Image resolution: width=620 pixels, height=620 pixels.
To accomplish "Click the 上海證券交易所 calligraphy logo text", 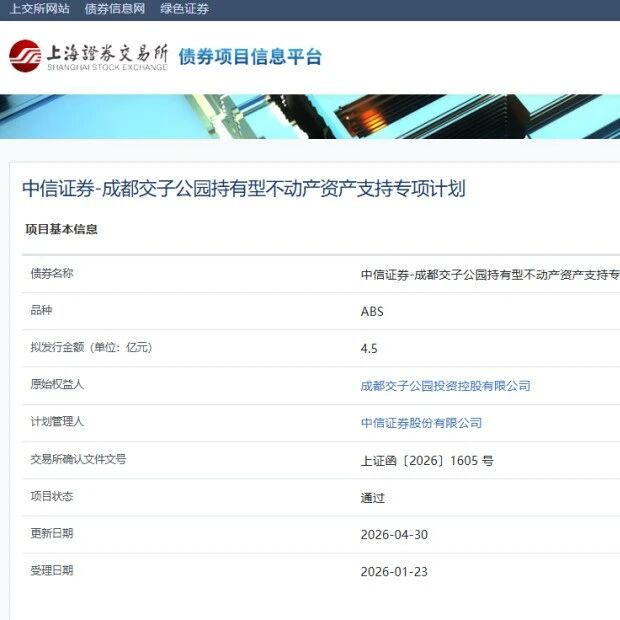I will pyautogui.click(x=107, y=53).
